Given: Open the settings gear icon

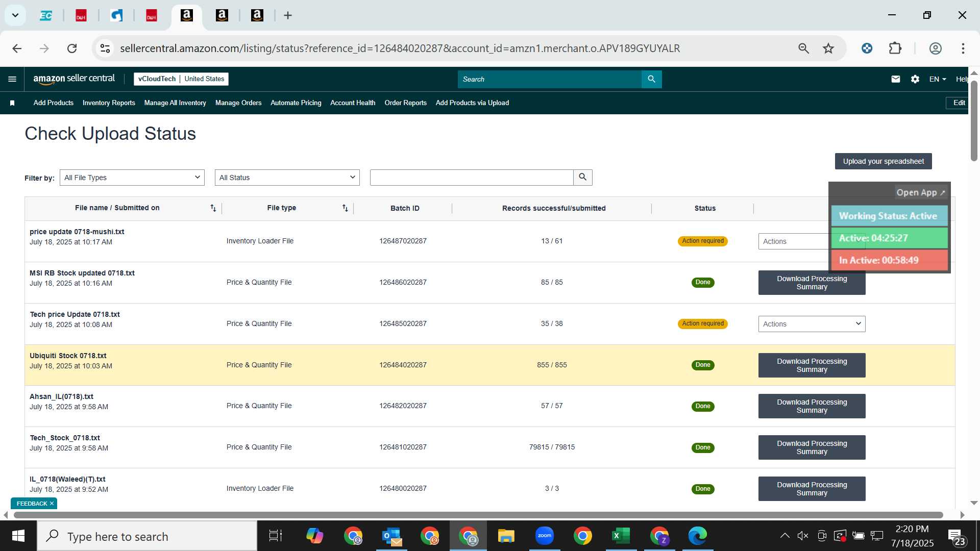Looking at the screenshot, I should tap(915, 79).
